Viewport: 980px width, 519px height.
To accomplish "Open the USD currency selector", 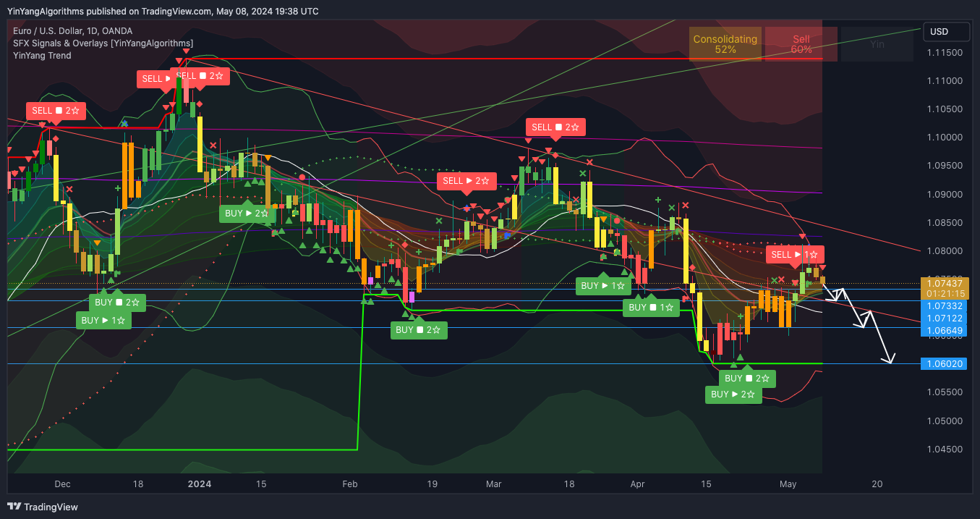I will tap(947, 32).
